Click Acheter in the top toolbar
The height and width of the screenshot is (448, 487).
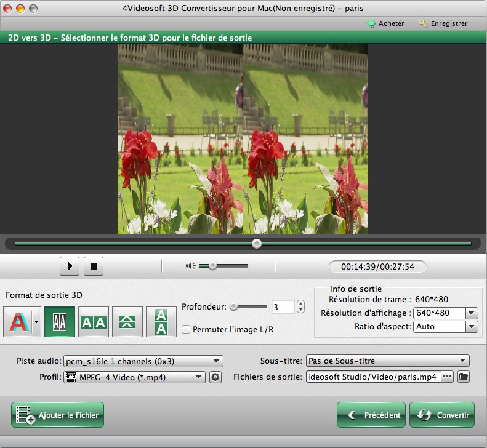point(385,23)
